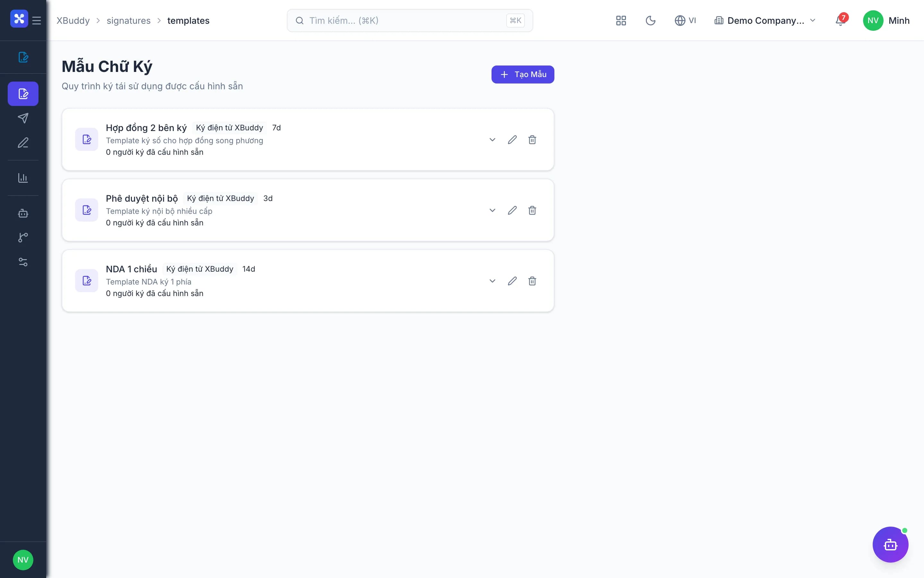Delete the Hợp đồng 2 bên ký template
Viewport: 924px width, 578px height.
(x=532, y=140)
